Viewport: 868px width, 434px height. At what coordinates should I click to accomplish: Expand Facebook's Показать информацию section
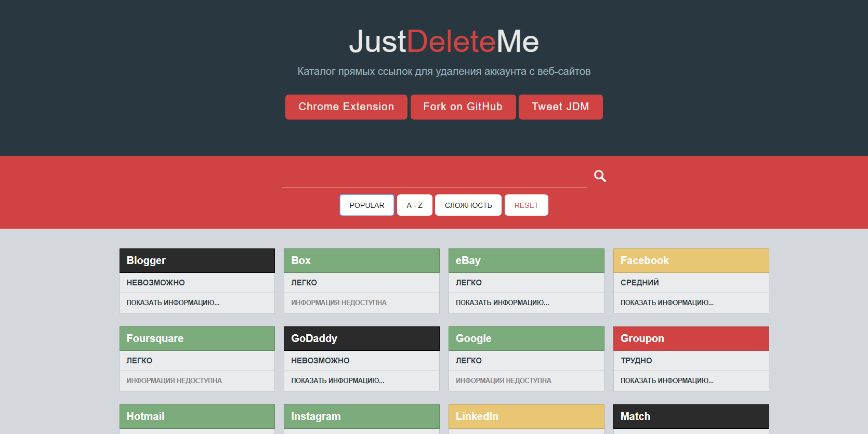[x=667, y=303]
